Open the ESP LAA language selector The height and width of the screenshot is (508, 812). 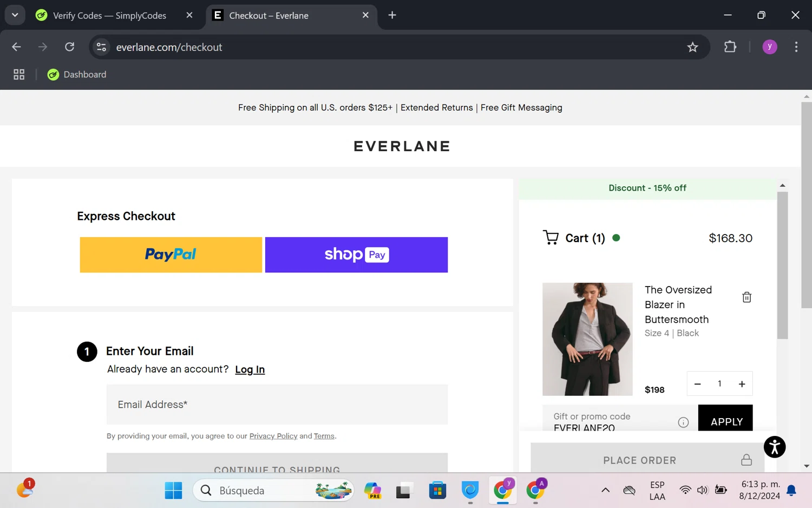[x=657, y=491]
